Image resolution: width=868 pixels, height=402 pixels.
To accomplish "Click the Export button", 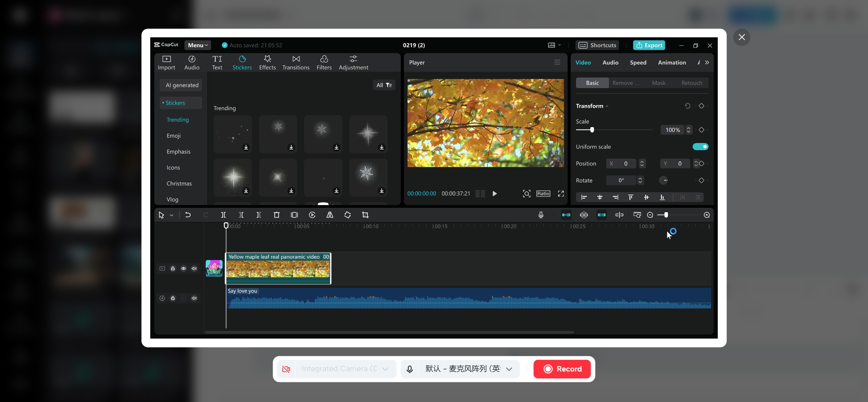I will coord(649,45).
